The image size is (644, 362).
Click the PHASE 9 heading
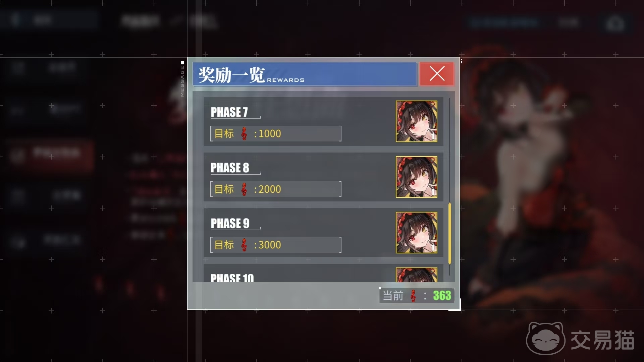(x=230, y=223)
